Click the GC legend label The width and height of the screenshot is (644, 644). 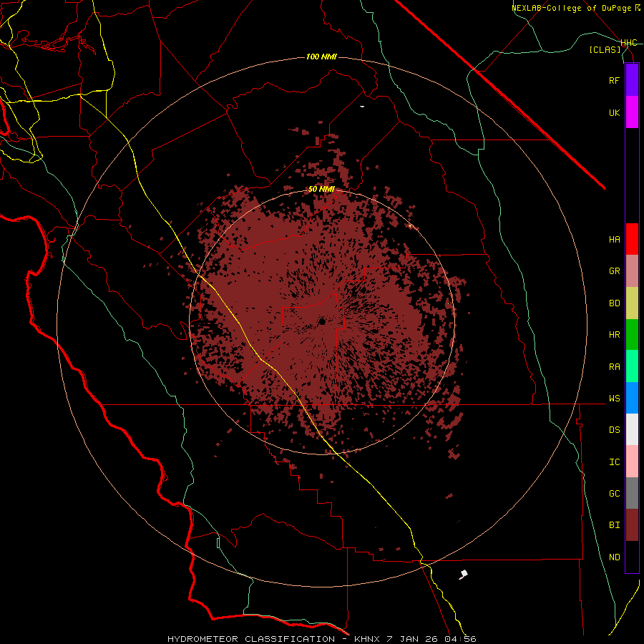(614, 493)
